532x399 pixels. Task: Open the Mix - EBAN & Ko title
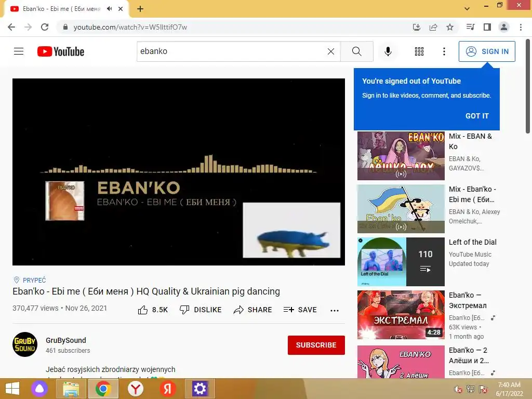coord(470,141)
